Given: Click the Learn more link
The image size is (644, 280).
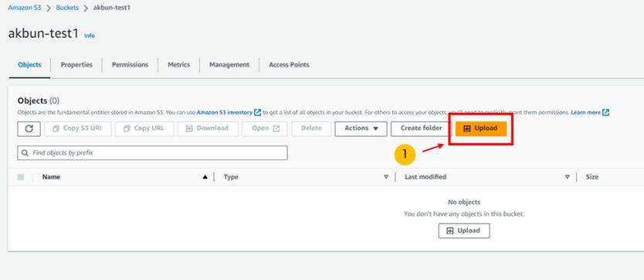Looking at the screenshot, I should (x=590, y=112).
